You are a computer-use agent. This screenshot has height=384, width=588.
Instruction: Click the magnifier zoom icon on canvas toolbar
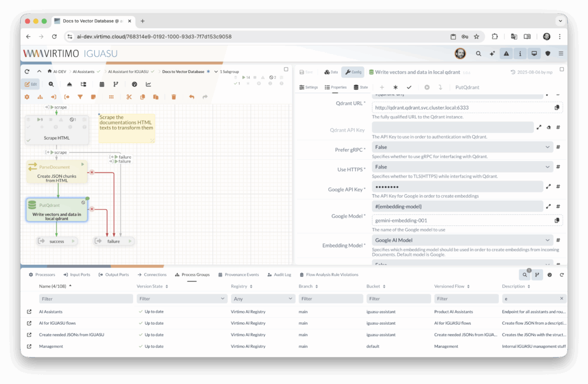51,84
